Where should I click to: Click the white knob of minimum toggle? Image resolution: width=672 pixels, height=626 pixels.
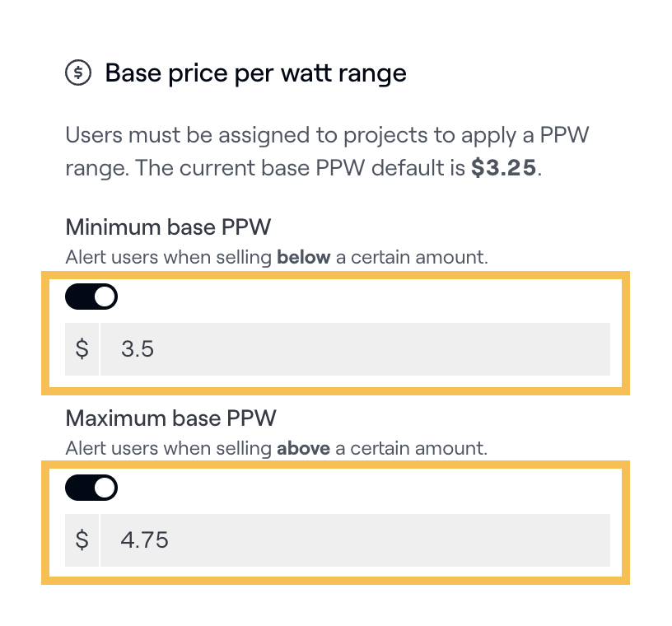[105, 297]
